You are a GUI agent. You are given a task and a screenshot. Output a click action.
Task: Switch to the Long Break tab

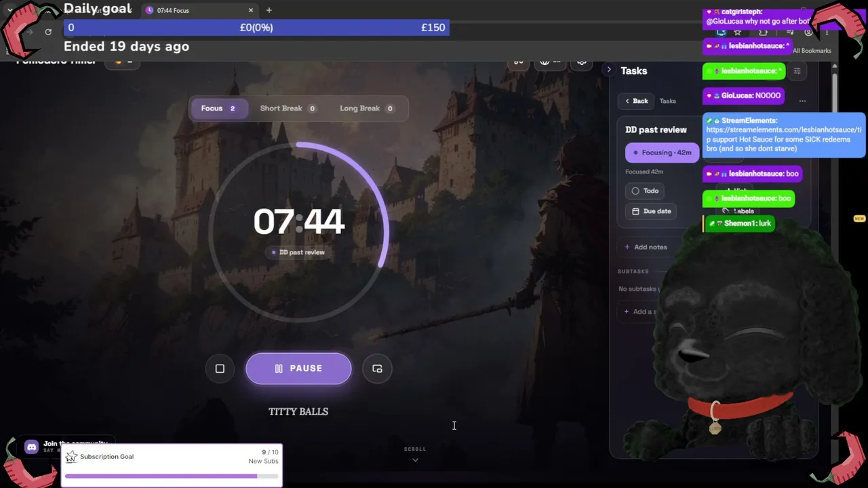[367, 108]
